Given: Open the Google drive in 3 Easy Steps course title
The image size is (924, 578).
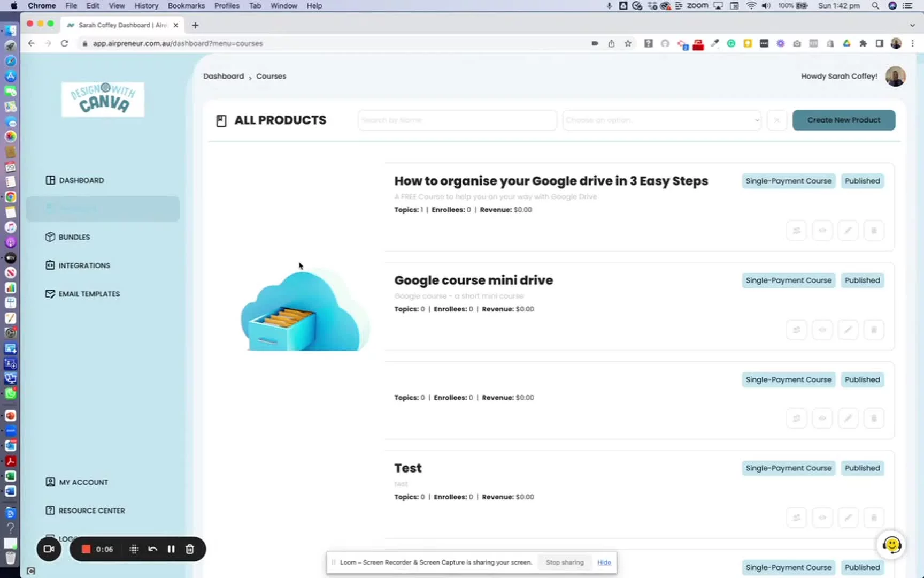Looking at the screenshot, I should pyautogui.click(x=551, y=181).
